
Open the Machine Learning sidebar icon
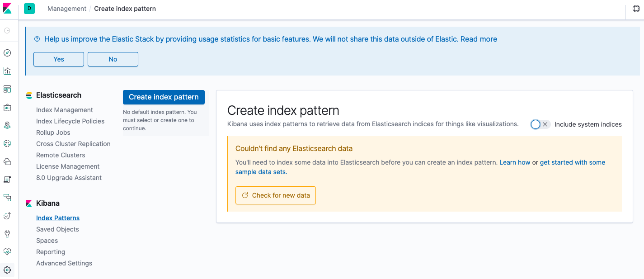[x=7, y=143]
